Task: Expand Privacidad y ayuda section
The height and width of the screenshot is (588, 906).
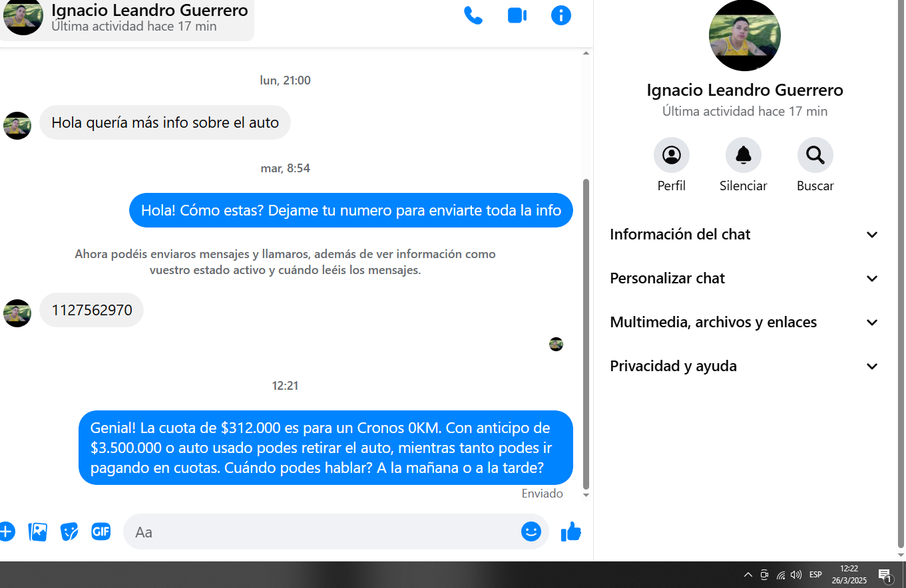Action: coord(744,366)
